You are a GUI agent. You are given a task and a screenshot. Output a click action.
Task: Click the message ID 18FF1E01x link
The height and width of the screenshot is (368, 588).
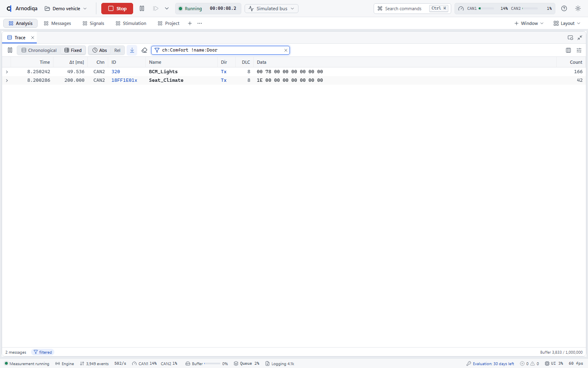click(x=124, y=81)
